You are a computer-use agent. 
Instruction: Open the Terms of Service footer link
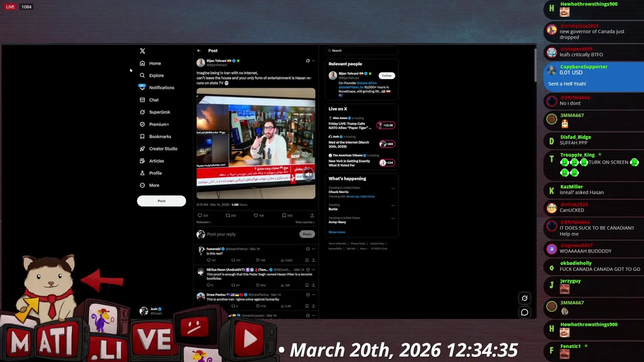pos(337,243)
